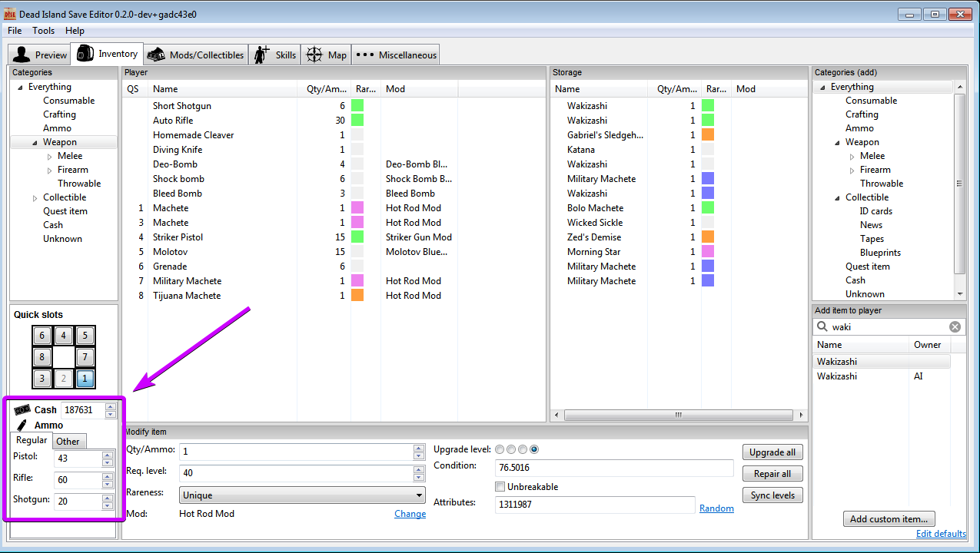Expand Melee in left Categories tree
This screenshot has height=553, width=980.
tap(50, 157)
